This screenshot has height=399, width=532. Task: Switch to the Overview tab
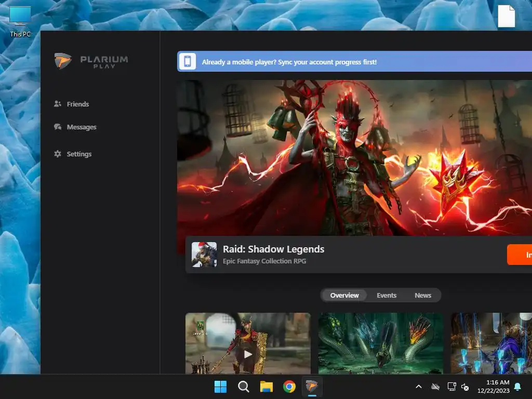coord(344,295)
